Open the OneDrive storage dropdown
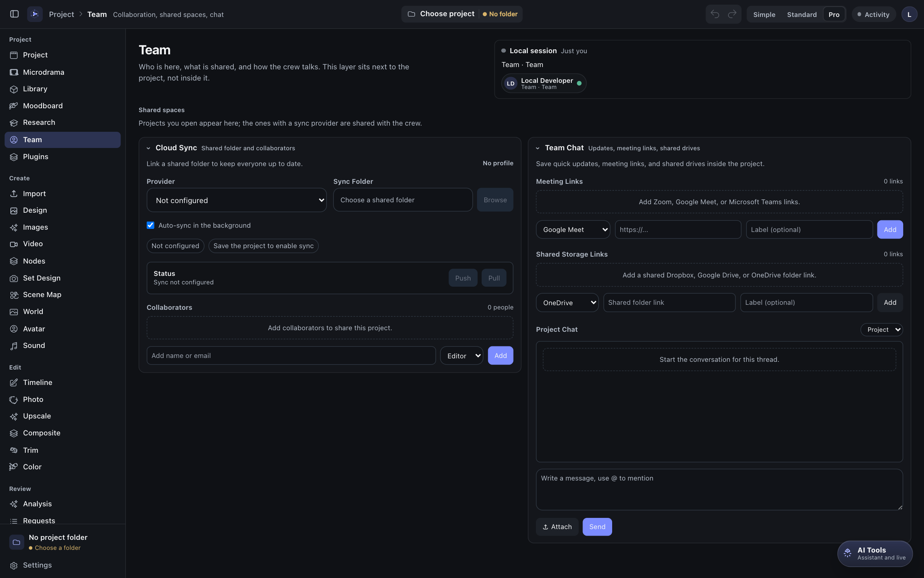924x578 pixels. coord(567,302)
